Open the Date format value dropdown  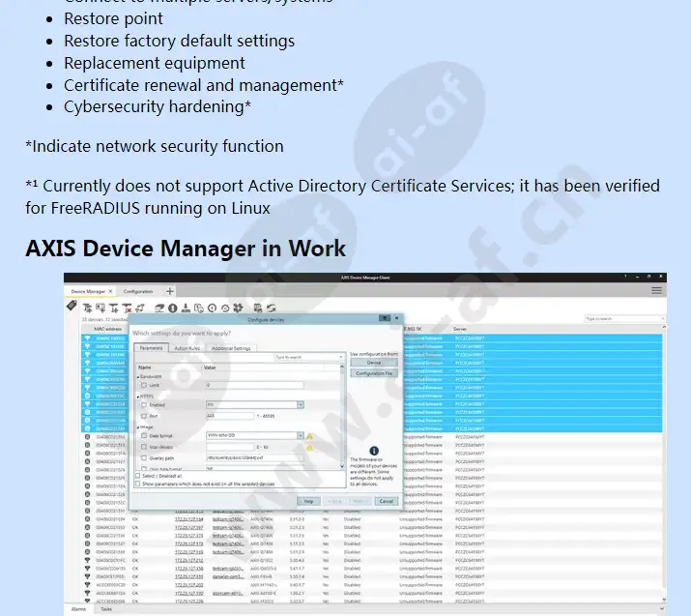(x=301, y=436)
